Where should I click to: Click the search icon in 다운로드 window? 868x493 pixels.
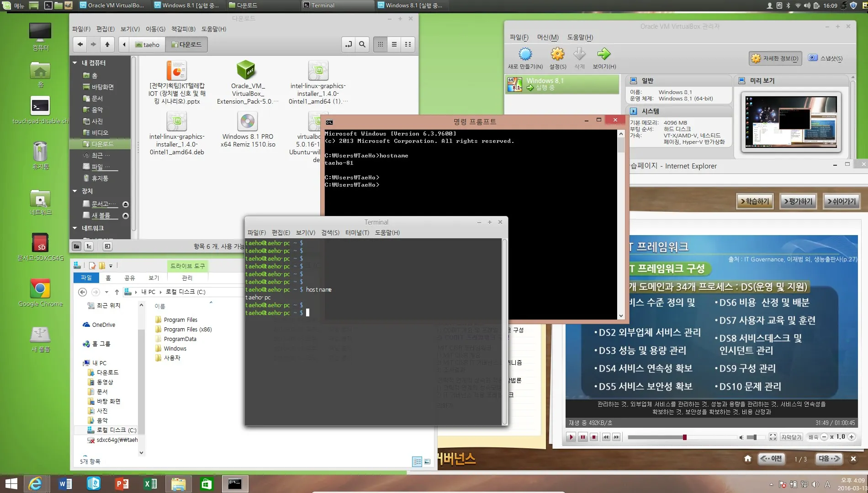[x=362, y=44]
